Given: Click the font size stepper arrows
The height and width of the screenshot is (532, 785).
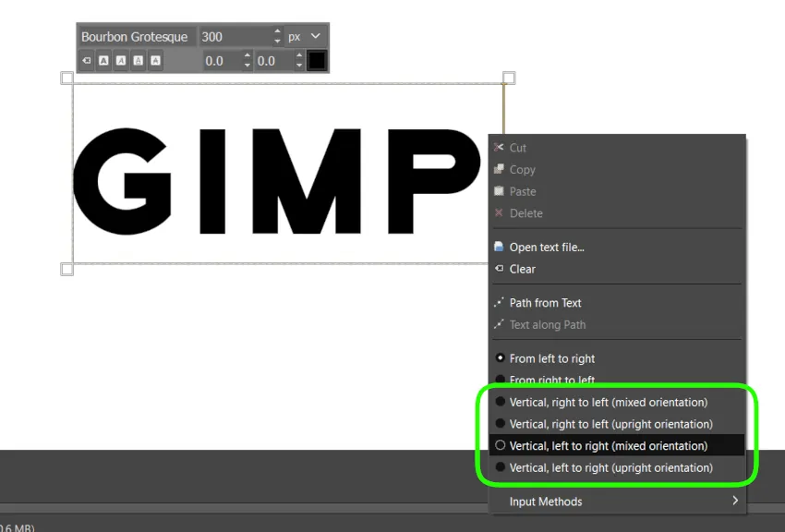Looking at the screenshot, I should [x=277, y=37].
